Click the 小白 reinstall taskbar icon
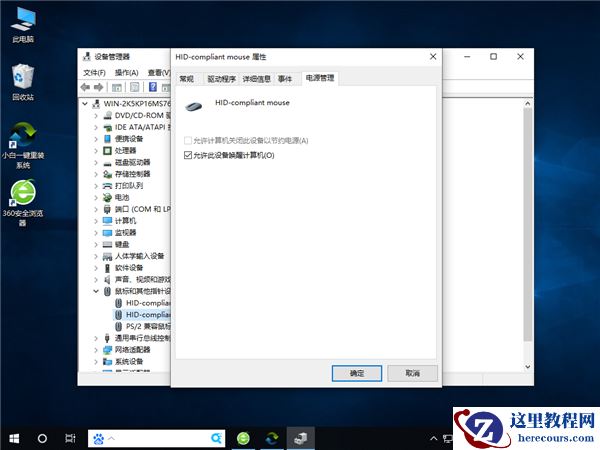This screenshot has width=600, height=450. click(272, 438)
